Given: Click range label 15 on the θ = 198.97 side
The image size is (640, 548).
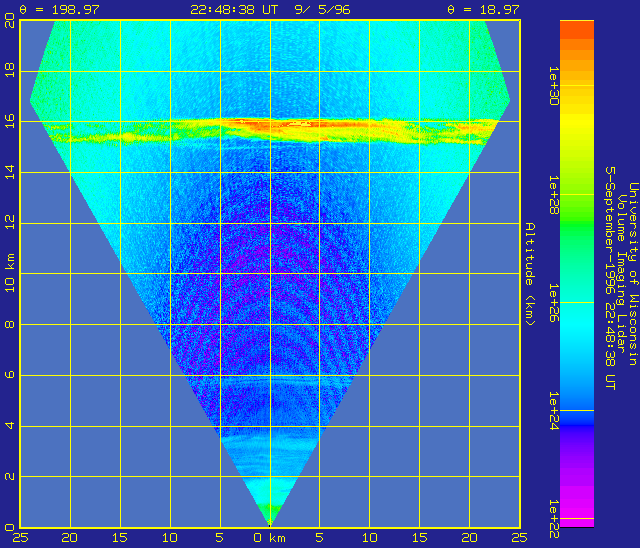Looking at the screenshot, I should tap(120, 538).
